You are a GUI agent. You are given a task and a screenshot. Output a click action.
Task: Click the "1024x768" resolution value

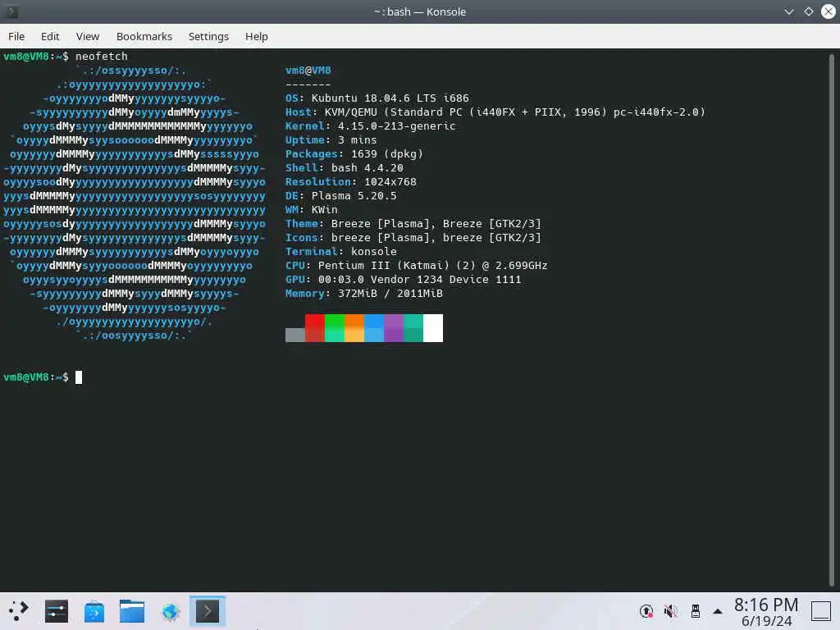click(390, 181)
